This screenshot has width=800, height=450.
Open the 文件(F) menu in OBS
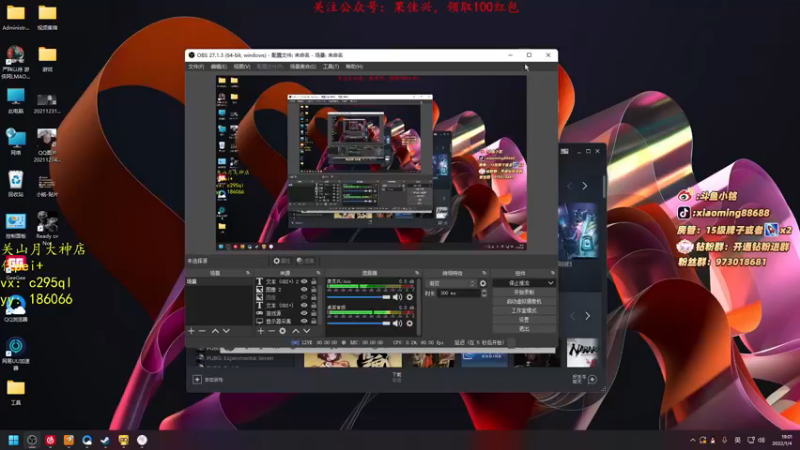coord(196,66)
